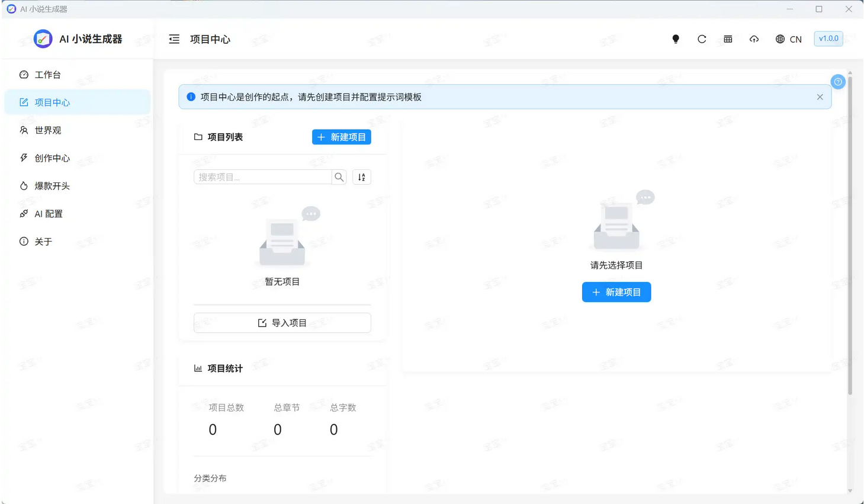
Task: Click the globe icon next to CN
Action: [780, 39]
